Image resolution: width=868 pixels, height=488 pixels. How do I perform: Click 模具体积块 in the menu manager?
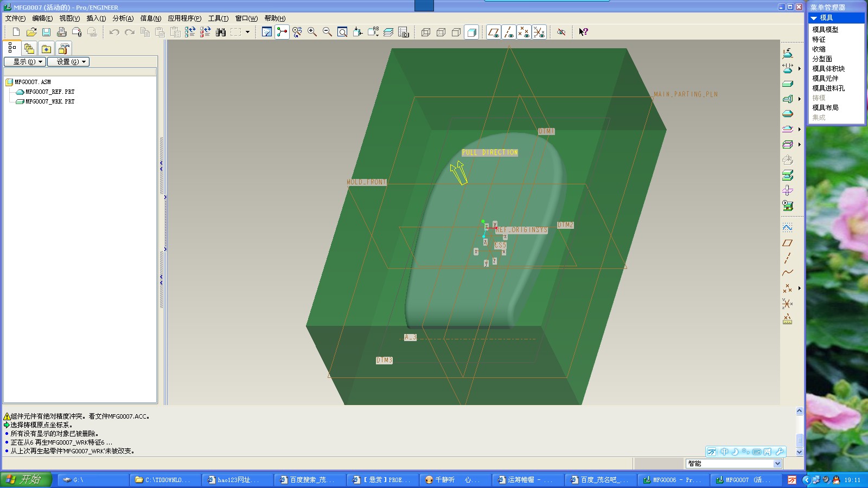(x=828, y=68)
